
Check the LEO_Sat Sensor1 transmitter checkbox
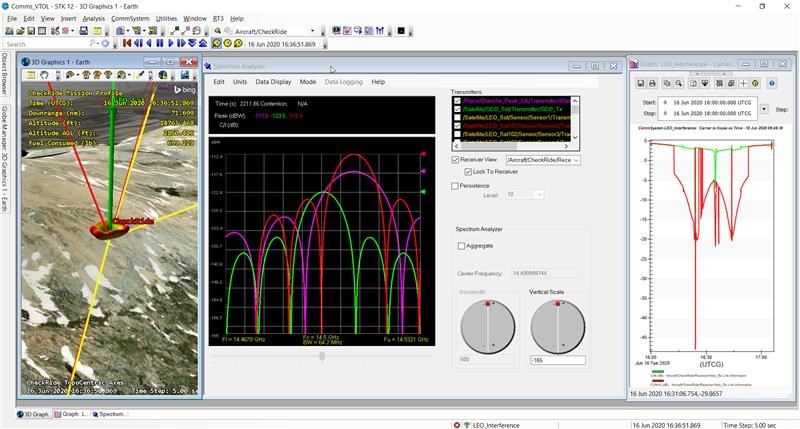[457, 117]
